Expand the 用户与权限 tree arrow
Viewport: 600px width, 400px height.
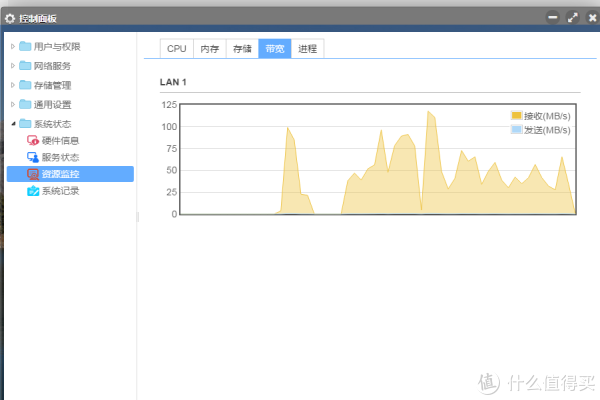13,47
